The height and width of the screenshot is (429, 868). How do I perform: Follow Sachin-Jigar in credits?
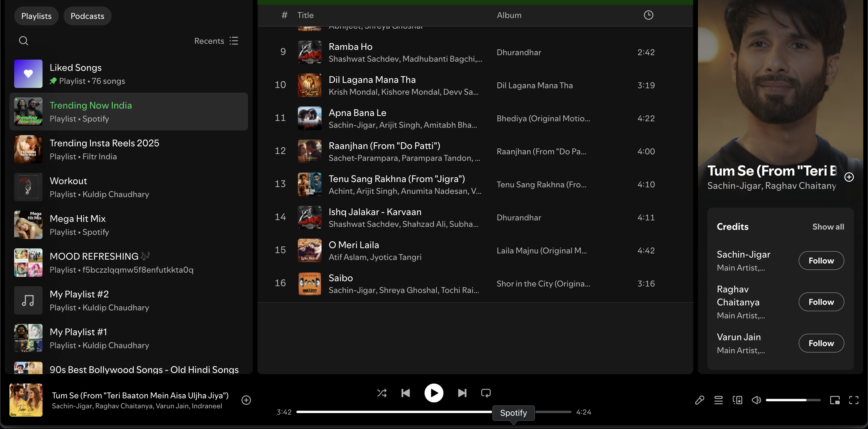click(x=821, y=261)
